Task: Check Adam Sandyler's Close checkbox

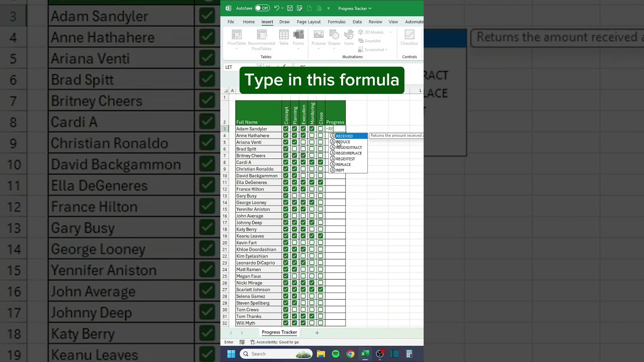Action: pyautogui.click(x=320, y=129)
